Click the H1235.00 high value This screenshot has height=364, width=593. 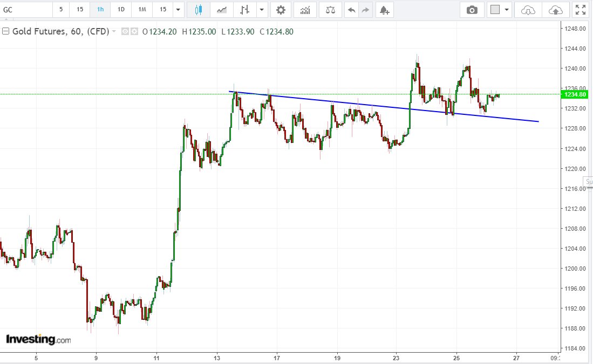(199, 32)
